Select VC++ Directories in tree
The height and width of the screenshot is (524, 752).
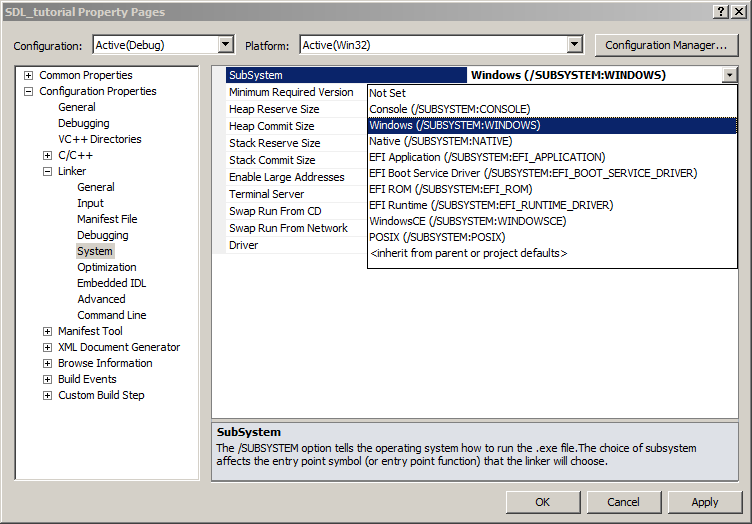pyautogui.click(x=100, y=139)
